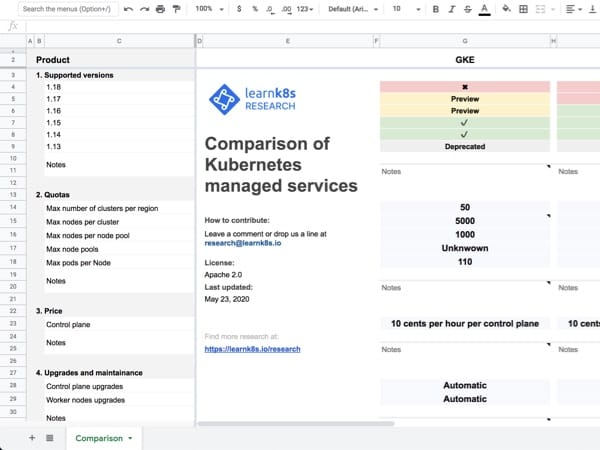Click the Redo icon in the toolbar
Viewport: 600px width, 450px height.
tap(144, 9)
